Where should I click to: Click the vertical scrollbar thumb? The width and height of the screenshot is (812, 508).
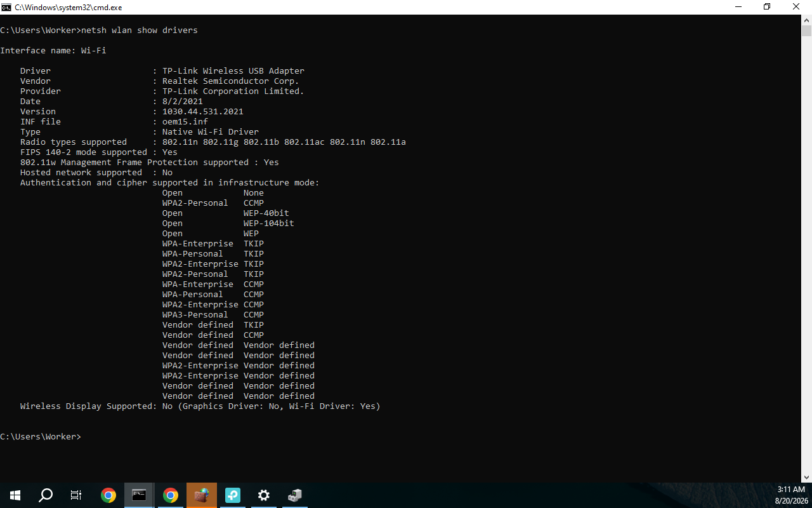[x=806, y=31]
